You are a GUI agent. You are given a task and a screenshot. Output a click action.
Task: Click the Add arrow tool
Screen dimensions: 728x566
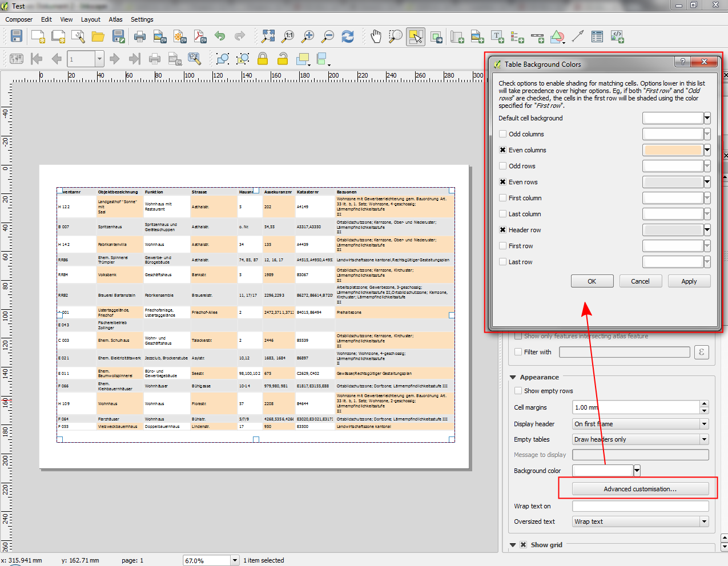578,37
